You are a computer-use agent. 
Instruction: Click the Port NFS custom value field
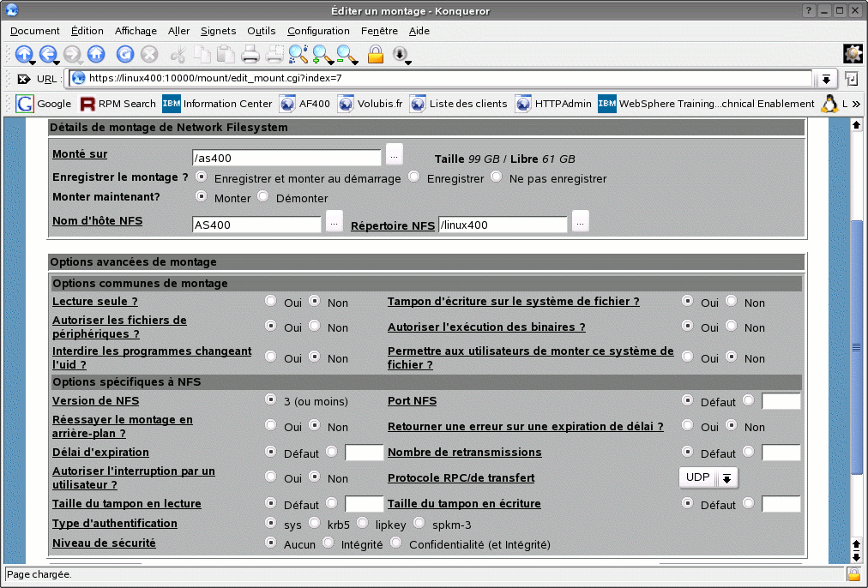[781, 402]
